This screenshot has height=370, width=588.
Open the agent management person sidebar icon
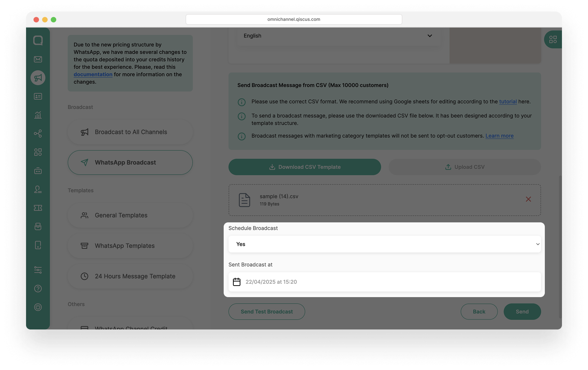coord(38,189)
